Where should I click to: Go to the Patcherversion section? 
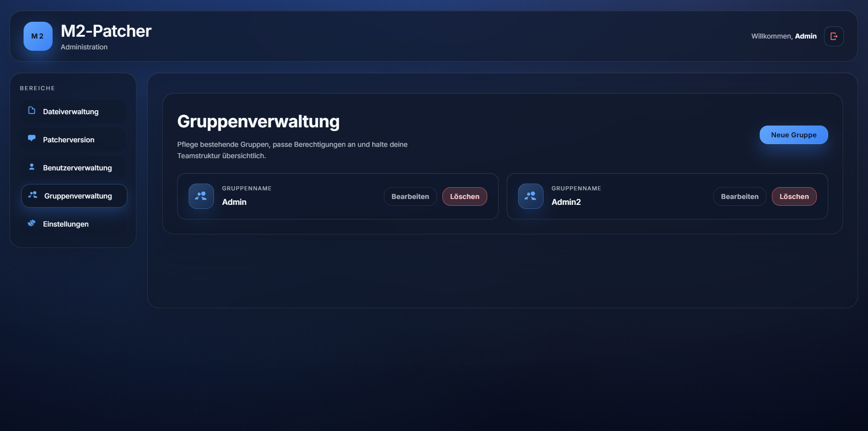[74, 140]
